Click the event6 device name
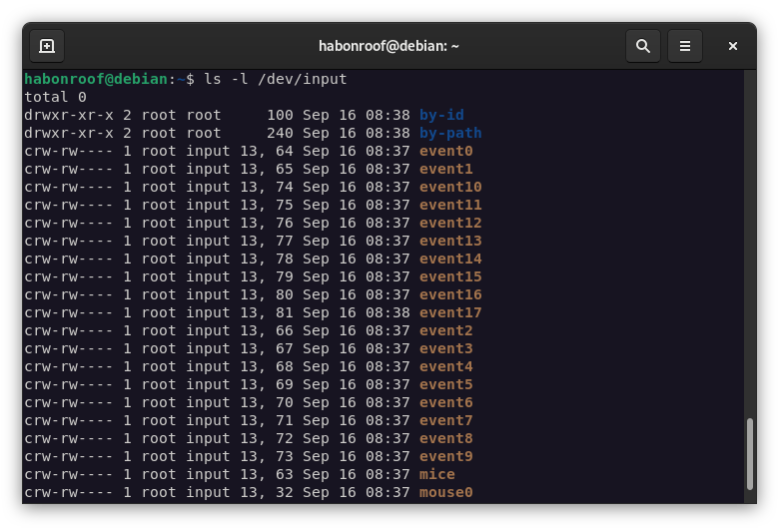The height and width of the screenshot is (532, 778). pos(446,402)
